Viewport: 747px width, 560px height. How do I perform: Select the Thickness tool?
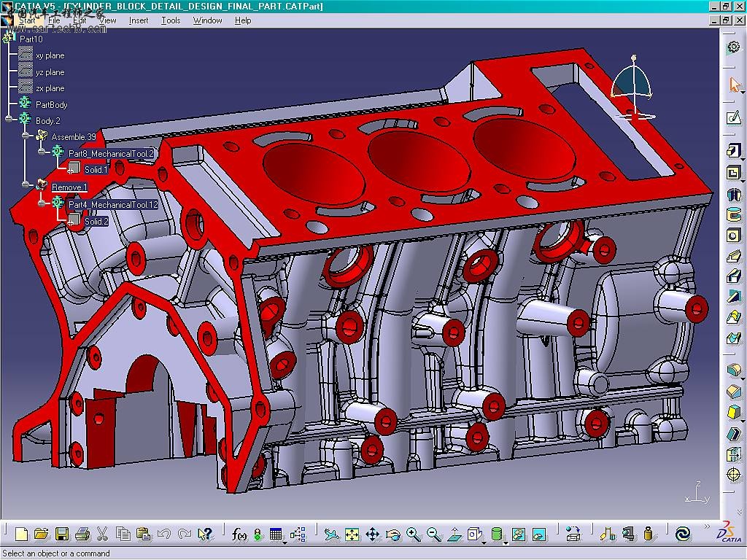click(x=734, y=454)
